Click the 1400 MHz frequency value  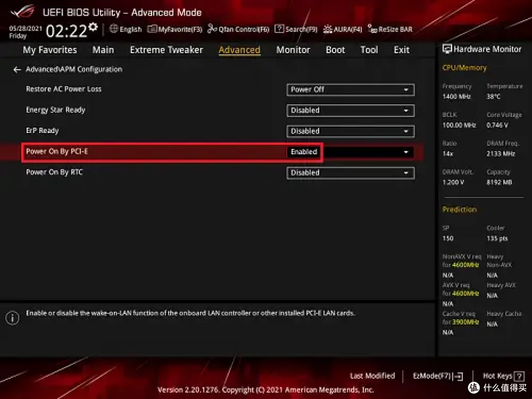point(456,97)
